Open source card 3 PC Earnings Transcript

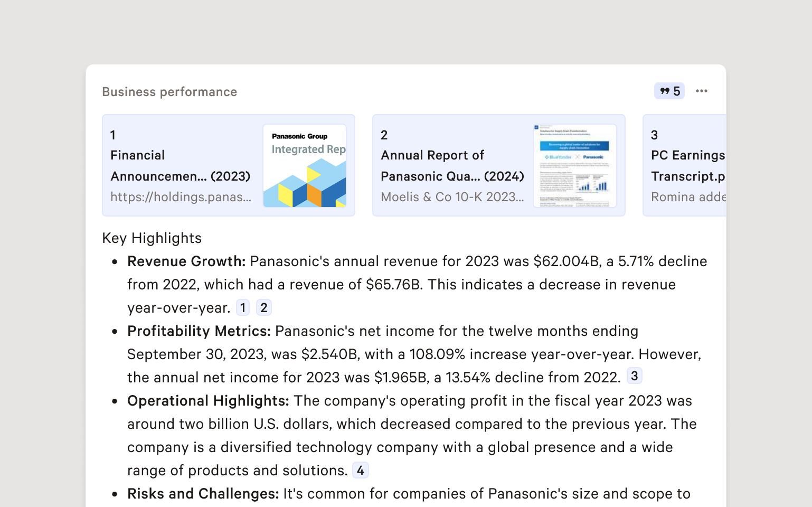tap(685, 165)
